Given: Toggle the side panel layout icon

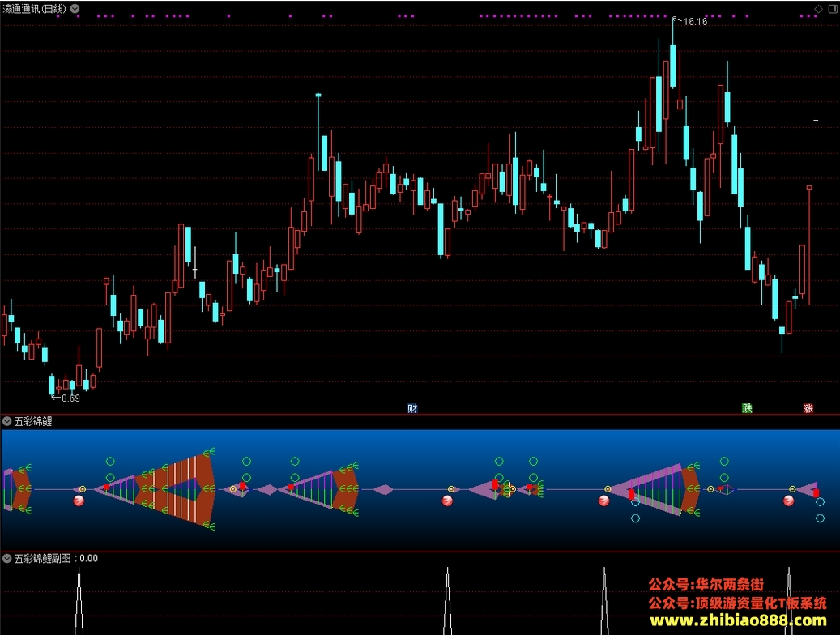Looking at the screenshot, I should [x=832, y=9].
